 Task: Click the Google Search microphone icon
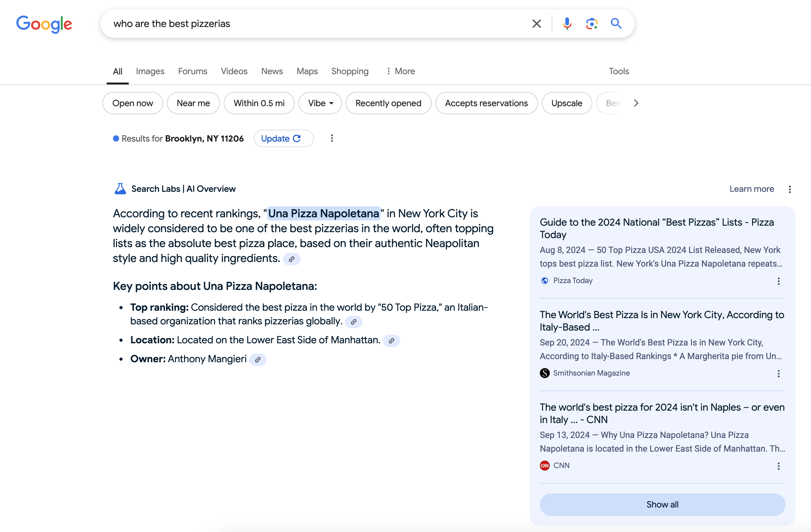click(567, 24)
